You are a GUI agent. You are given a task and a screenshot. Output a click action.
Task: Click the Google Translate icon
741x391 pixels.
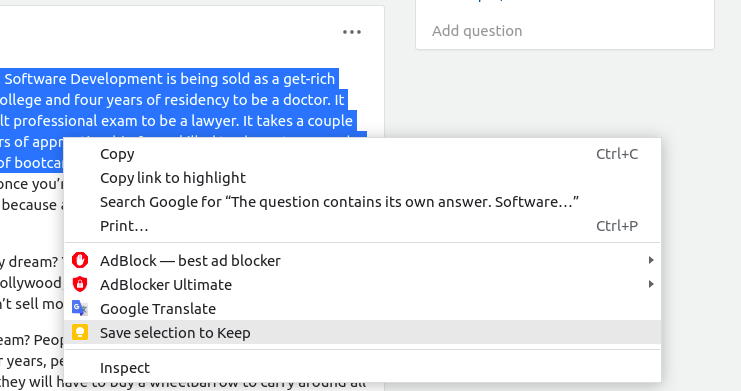[80, 308]
